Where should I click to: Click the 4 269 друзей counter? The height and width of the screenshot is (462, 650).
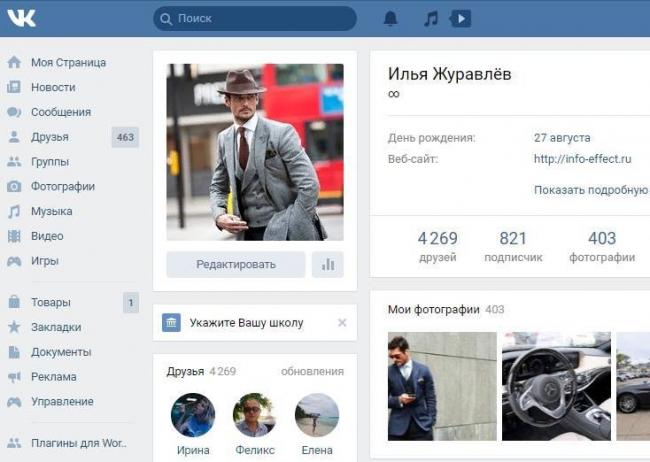click(x=437, y=246)
